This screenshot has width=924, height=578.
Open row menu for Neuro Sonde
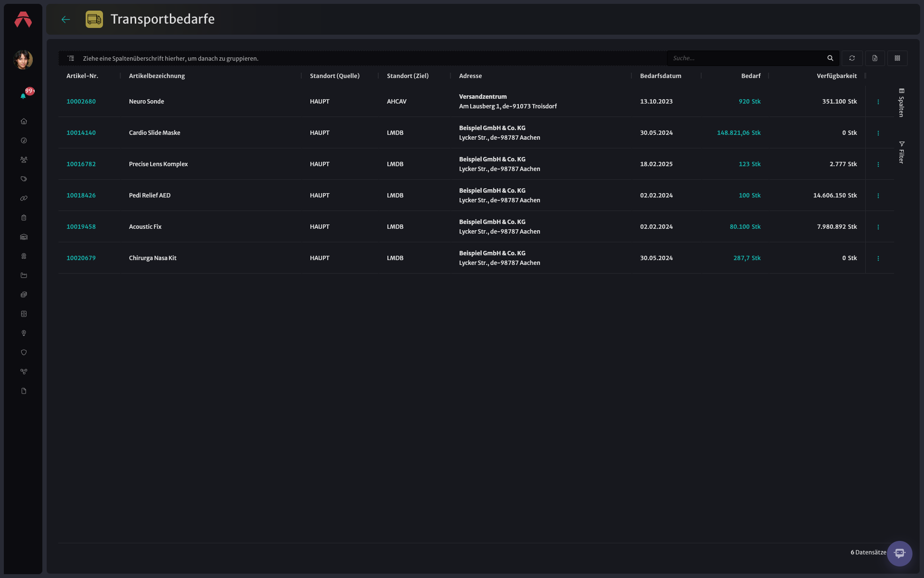pos(878,102)
